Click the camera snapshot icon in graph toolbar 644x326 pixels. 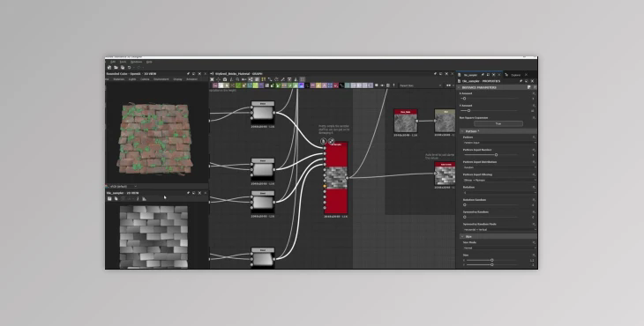pyautogui.click(x=225, y=79)
